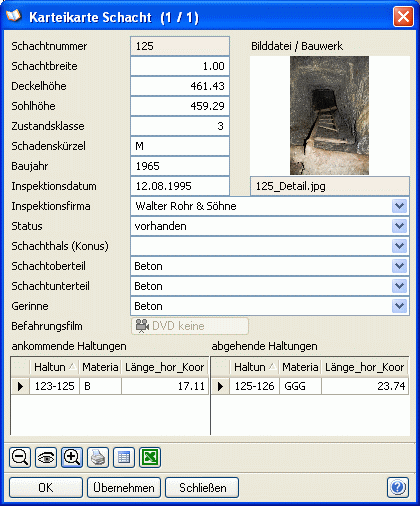Click length cell 17.11
Screen dimensions: 420x506
[165, 386]
